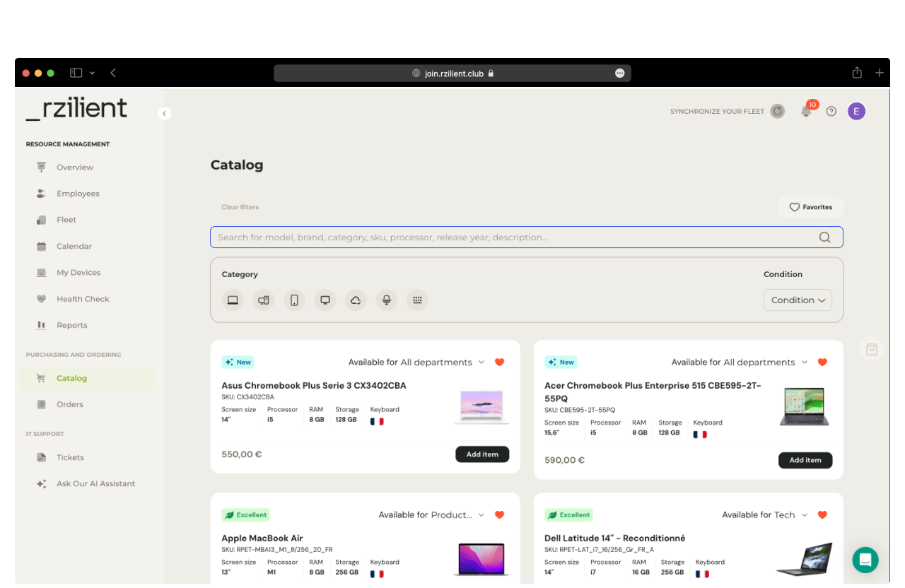This screenshot has width=905, height=588.
Task: Click Excellent badge on MacBook Air card
Action: [x=246, y=515]
